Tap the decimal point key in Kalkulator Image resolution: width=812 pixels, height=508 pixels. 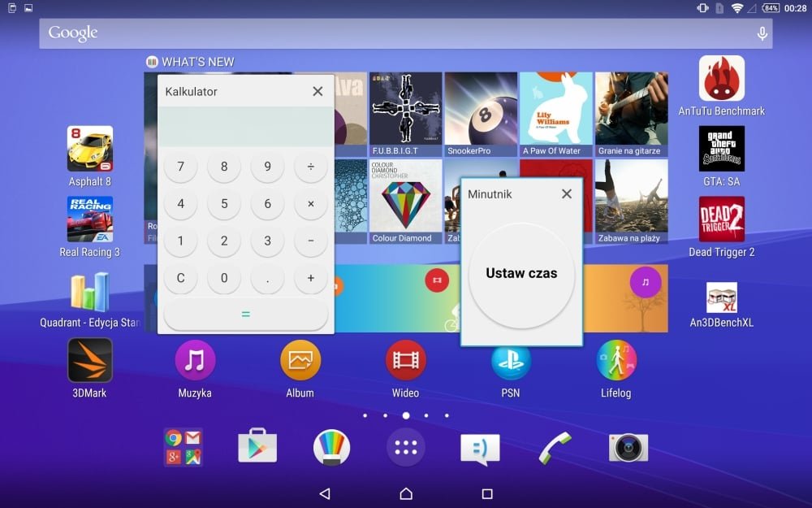tap(268, 278)
